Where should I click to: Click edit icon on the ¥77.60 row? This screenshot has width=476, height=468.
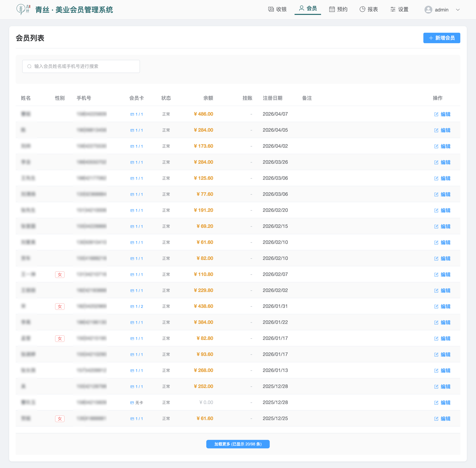click(x=436, y=194)
